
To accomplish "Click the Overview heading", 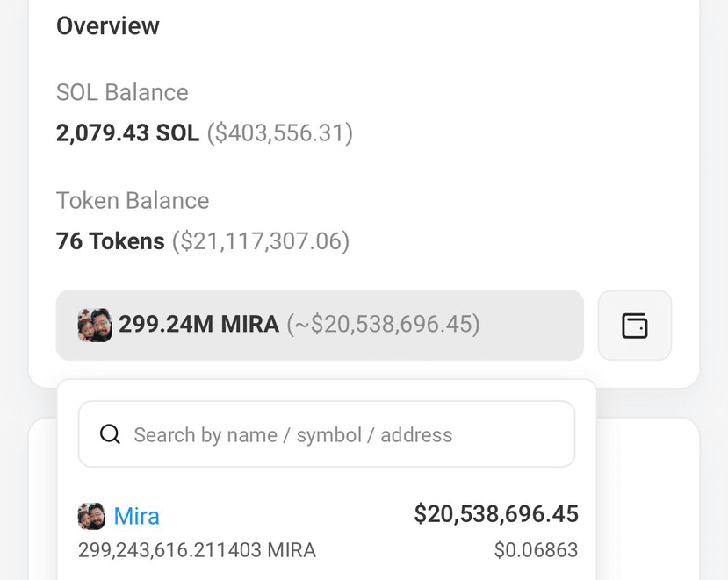I will point(108,26).
